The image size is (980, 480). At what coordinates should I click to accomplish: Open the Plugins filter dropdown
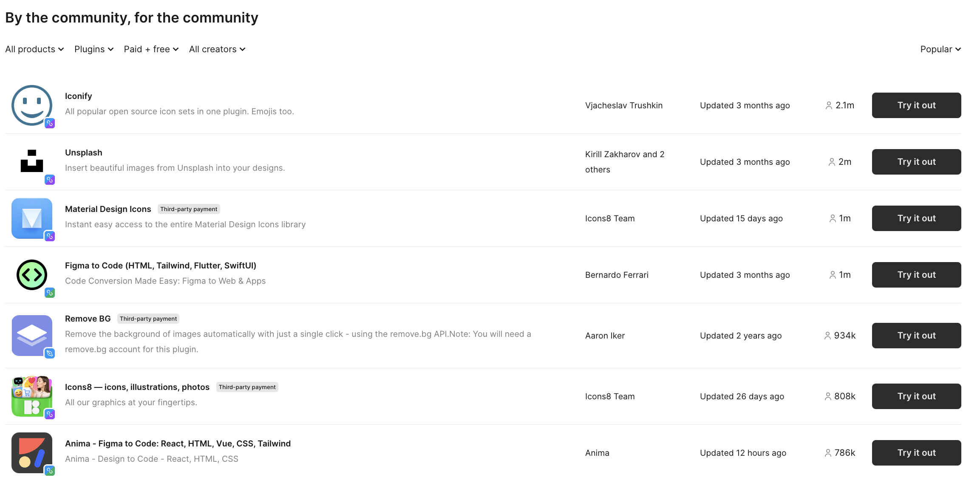coord(94,49)
